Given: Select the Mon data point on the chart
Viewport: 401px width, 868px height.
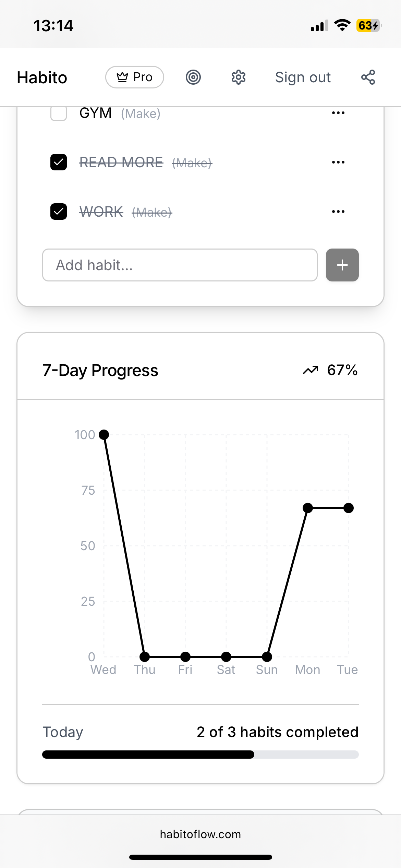Looking at the screenshot, I should point(308,508).
